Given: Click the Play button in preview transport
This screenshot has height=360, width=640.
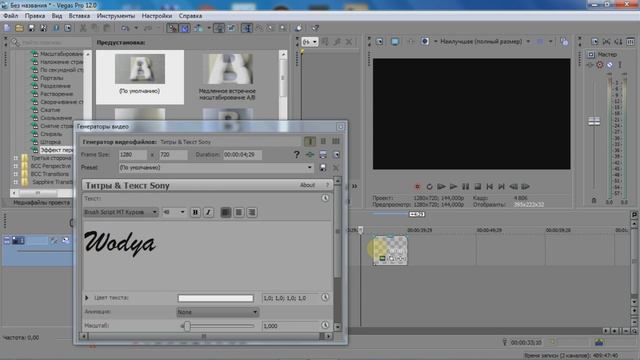Looking at the screenshot, I should (x=453, y=187).
